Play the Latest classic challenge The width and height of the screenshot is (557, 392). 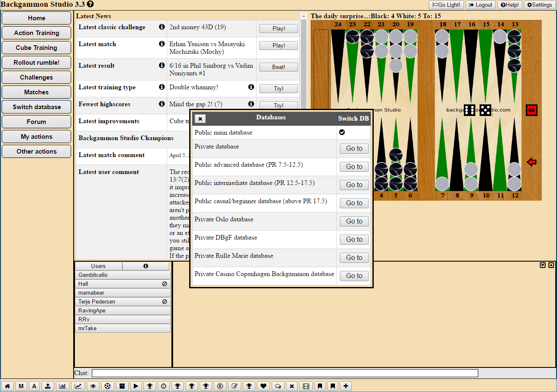coord(278,28)
